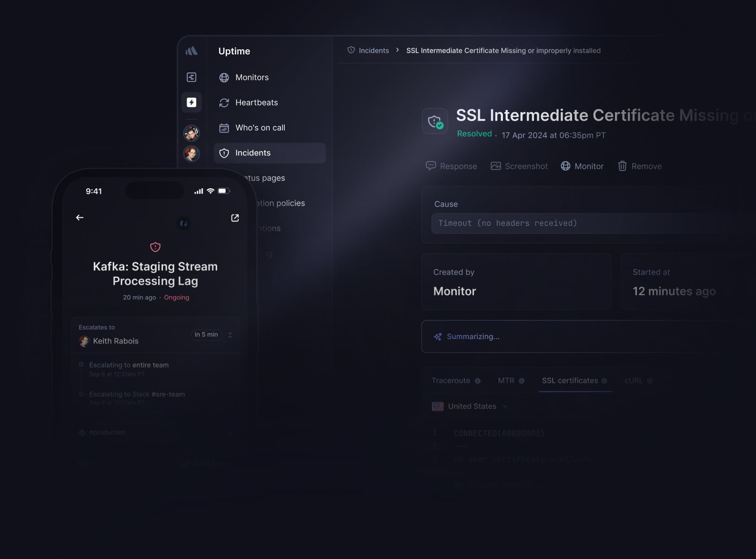Click the back arrow on phone

click(x=80, y=217)
